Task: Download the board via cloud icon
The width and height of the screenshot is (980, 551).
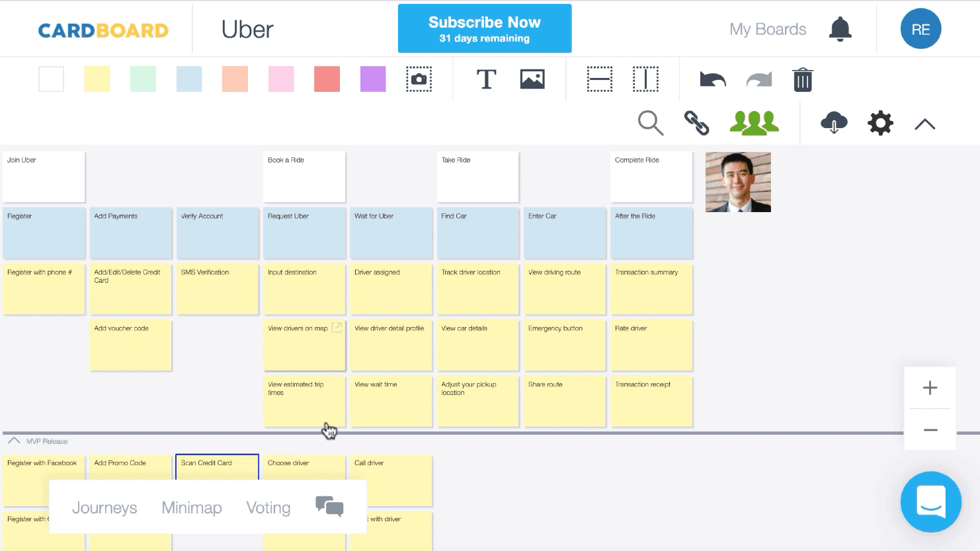Action: tap(834, 123)
